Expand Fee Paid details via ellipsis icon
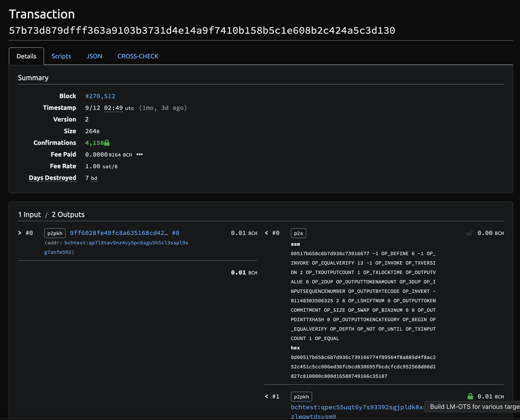The image size is (520, 420). pos(140,154)
